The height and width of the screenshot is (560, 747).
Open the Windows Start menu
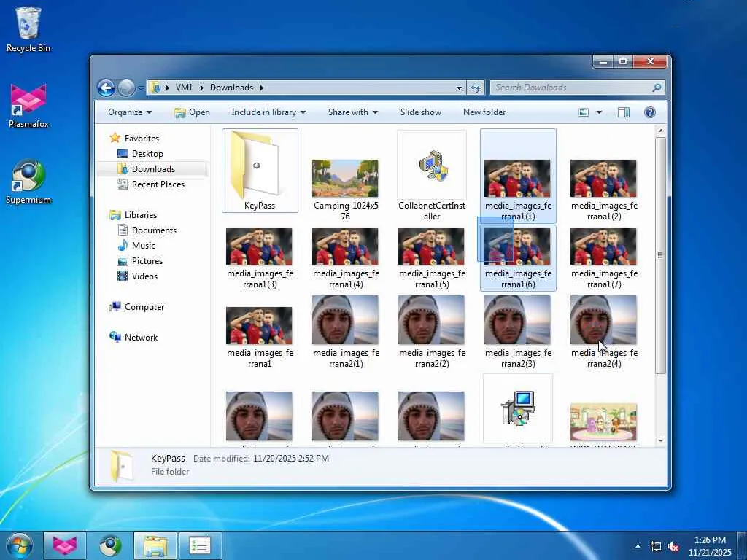click(20, 545)
